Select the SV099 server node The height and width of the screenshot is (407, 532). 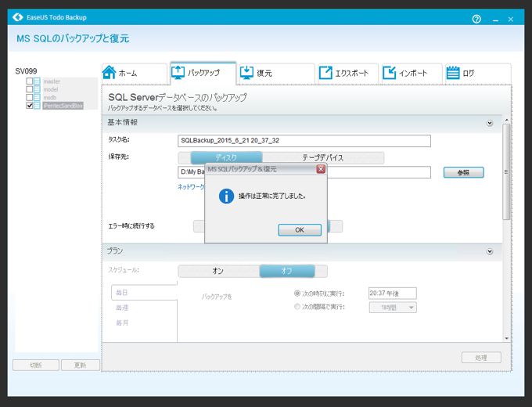[x=26, y=71]
